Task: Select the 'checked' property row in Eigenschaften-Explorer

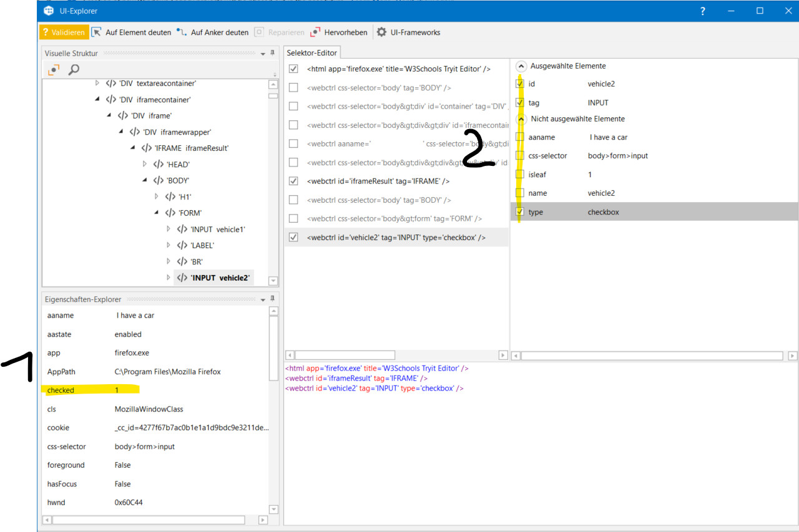Action: click(155, 390)
